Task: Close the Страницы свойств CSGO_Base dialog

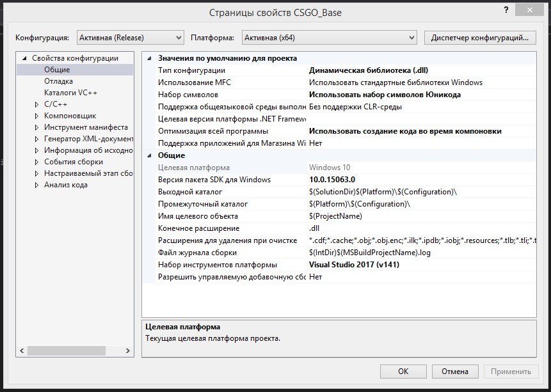Action: click(530, 10)
